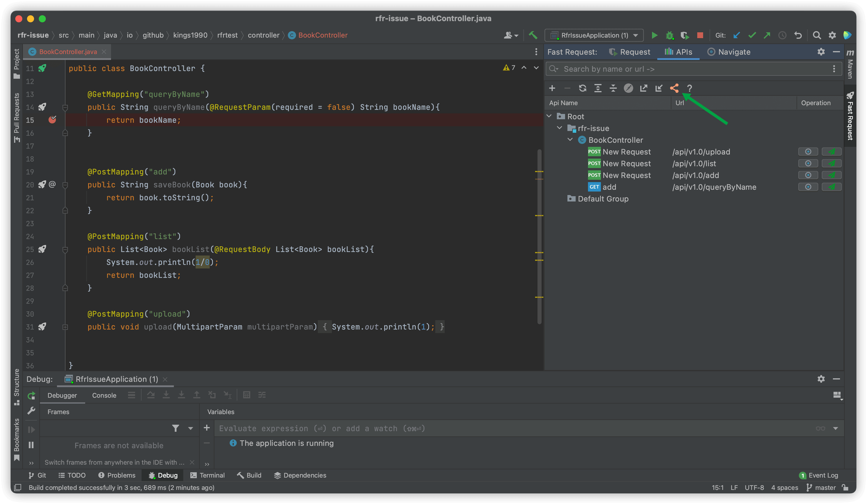Switch to the Console tab
The height and width of the screenshot is (504, 867).
point(104,395)
